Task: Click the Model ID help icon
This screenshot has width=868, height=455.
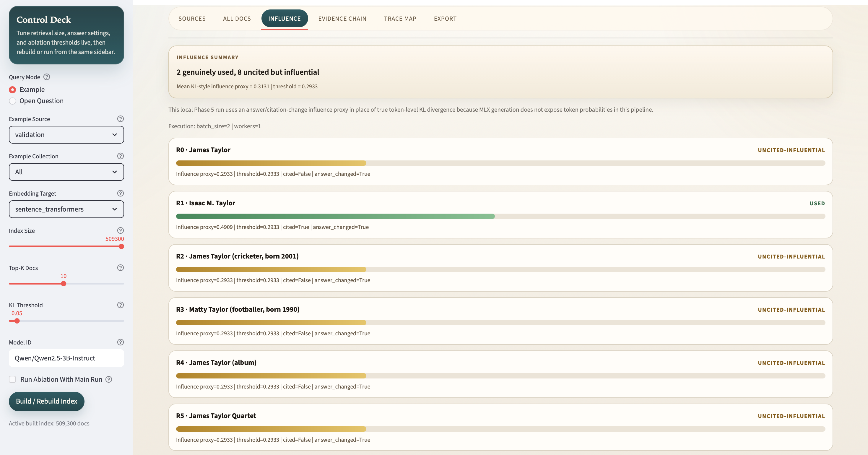Action: point(120,342)
